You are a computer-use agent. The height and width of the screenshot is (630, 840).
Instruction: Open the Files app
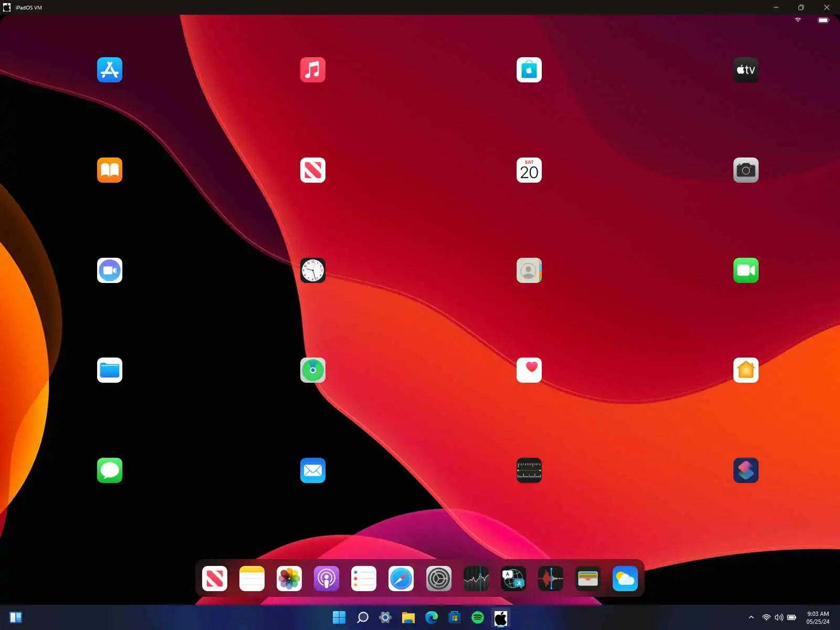coord(110,370)
